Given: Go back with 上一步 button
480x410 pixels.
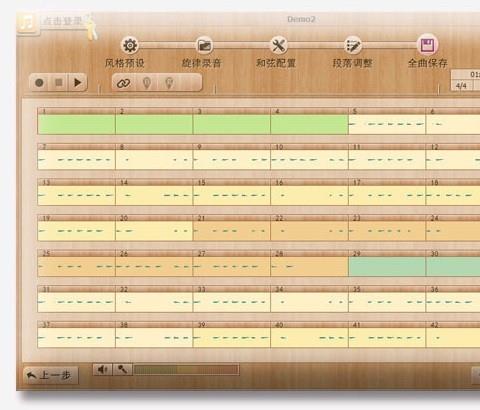Looking at the screenshot, I should 51,375.
